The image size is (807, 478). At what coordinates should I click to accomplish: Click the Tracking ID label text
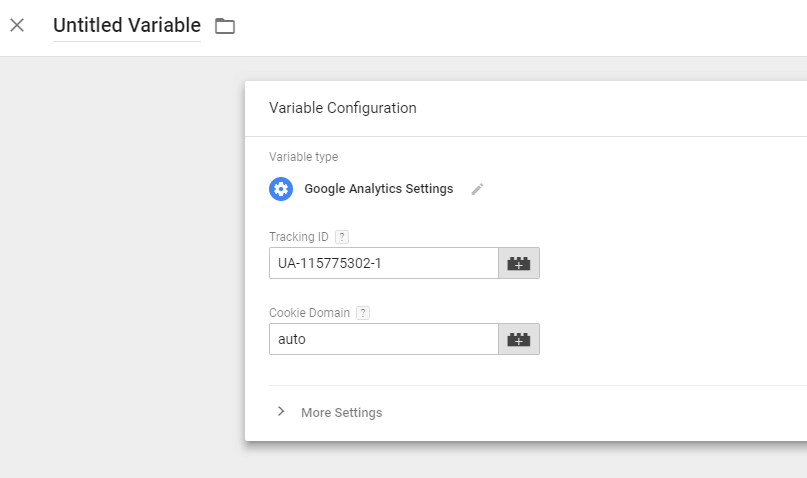[x=299, y=237]
